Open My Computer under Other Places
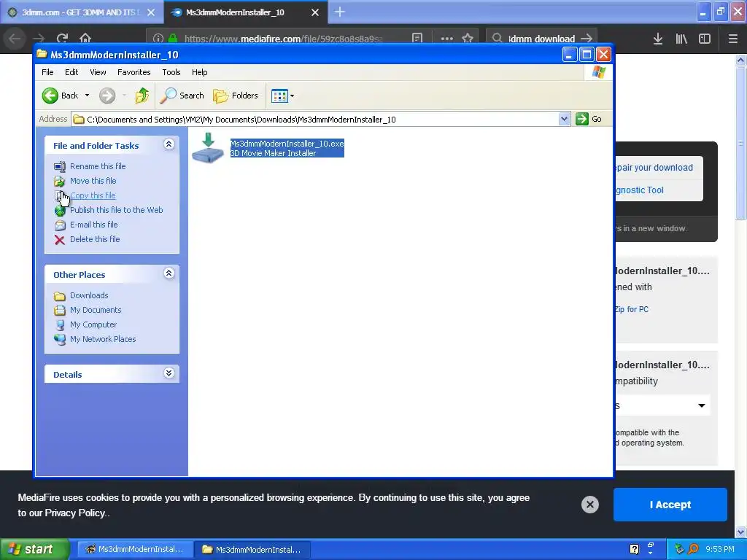Screen dimensions: 747x560 [x=93, y=324]
